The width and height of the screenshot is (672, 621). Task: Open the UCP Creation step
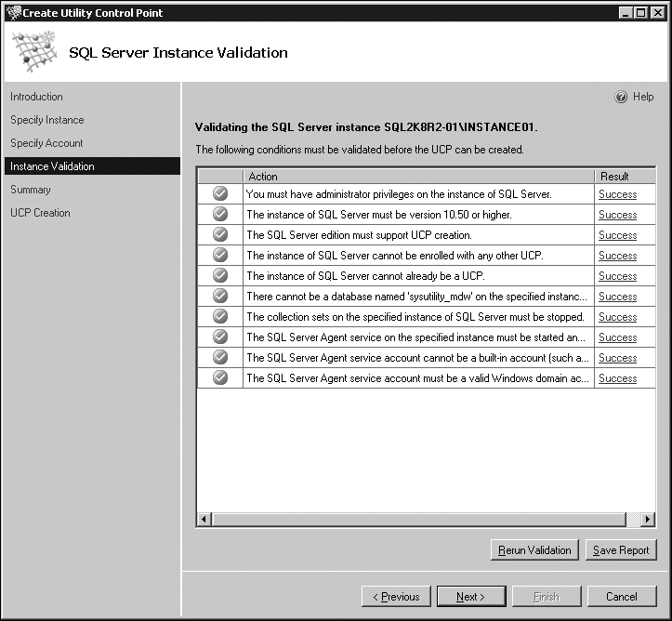pos(40,213)
